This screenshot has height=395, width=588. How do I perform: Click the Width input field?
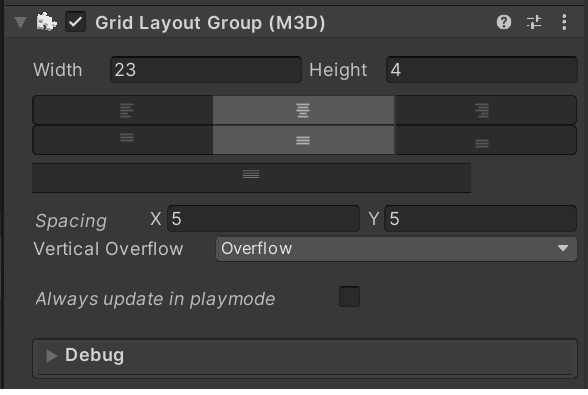(x=206, y=70)
